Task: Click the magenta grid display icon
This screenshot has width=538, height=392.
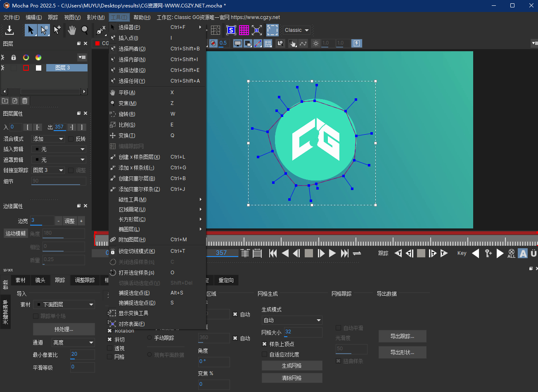Action: point(244,30)
